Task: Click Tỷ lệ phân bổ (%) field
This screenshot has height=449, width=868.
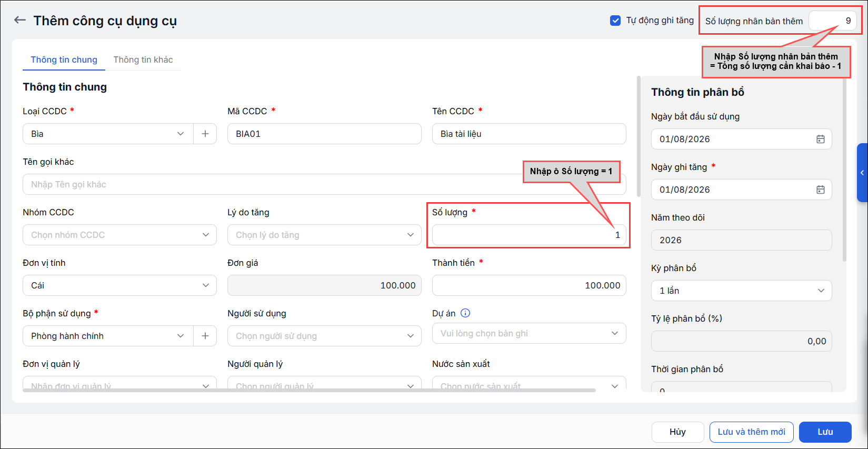Action: [x=741, y=341]
